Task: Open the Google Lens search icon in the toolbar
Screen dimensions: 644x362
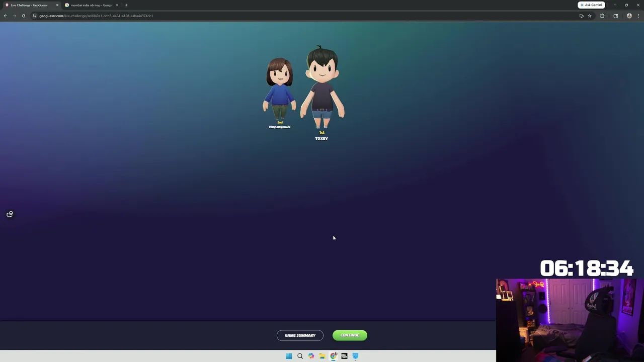Action: click(x=616, y=16)
